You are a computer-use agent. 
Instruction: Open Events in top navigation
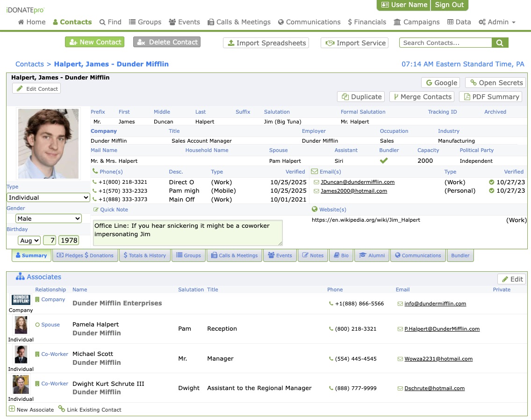tap(184, 22)
